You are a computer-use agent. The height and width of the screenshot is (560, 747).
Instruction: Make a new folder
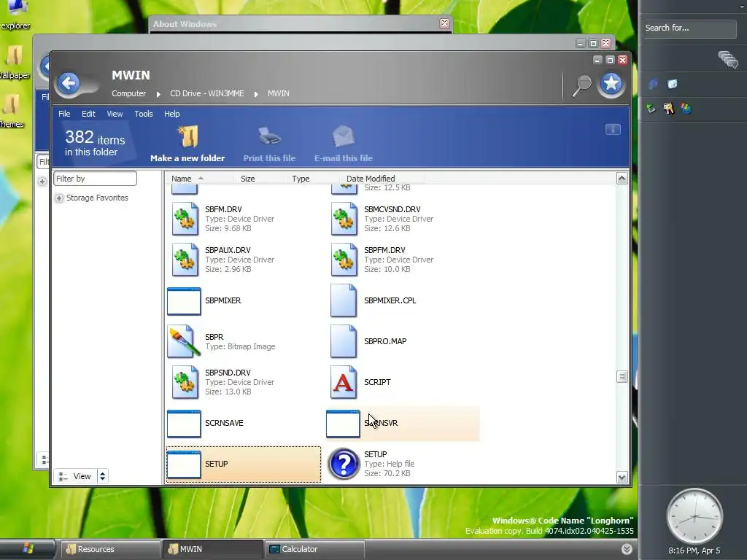[187, 144]
